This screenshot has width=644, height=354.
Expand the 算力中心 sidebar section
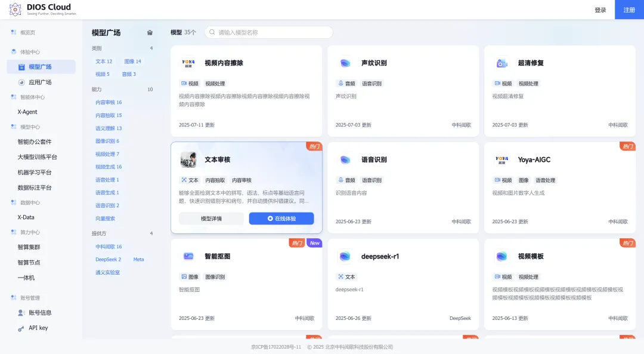(x=30, y=232)
